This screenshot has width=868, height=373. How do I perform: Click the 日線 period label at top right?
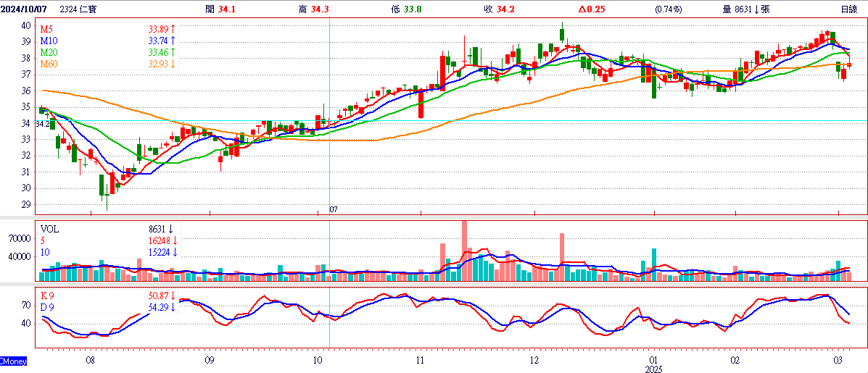[849, 9]
